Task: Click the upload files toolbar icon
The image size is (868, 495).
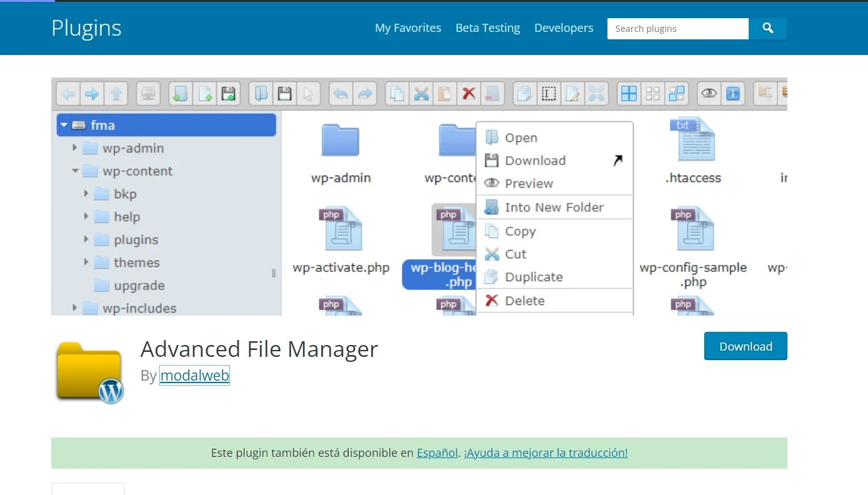Action: (228, 94)
